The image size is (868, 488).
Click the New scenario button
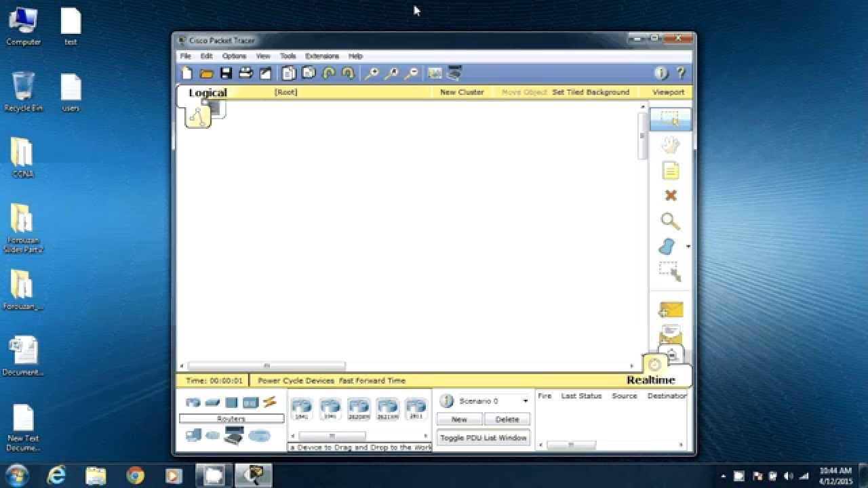[x=459, y=420]
